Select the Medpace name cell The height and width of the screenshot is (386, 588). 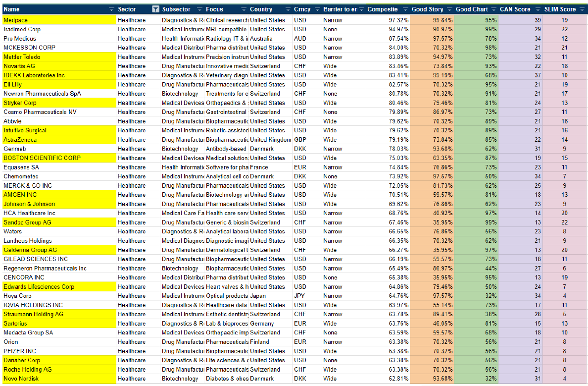[59, 20]
